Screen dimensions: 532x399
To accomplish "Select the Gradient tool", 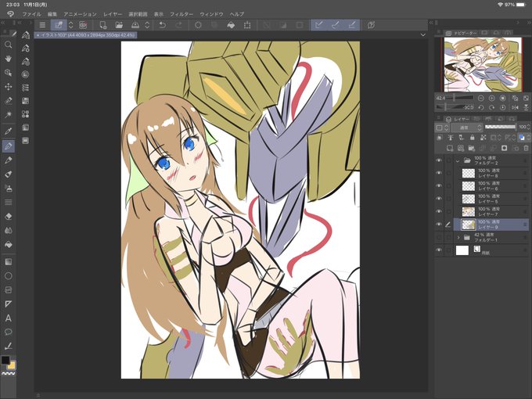I will [x=9, y=261].
